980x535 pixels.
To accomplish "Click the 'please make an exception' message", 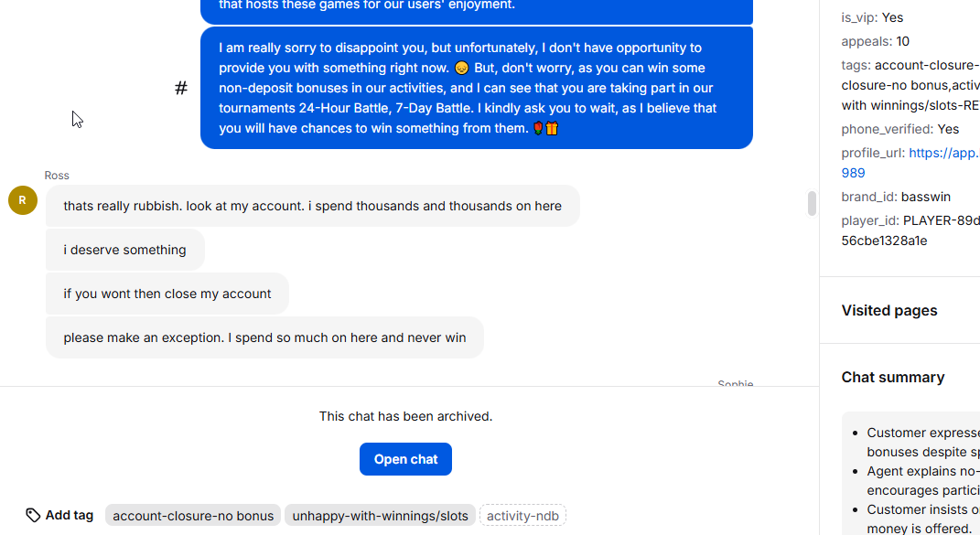I will point(265,337).
